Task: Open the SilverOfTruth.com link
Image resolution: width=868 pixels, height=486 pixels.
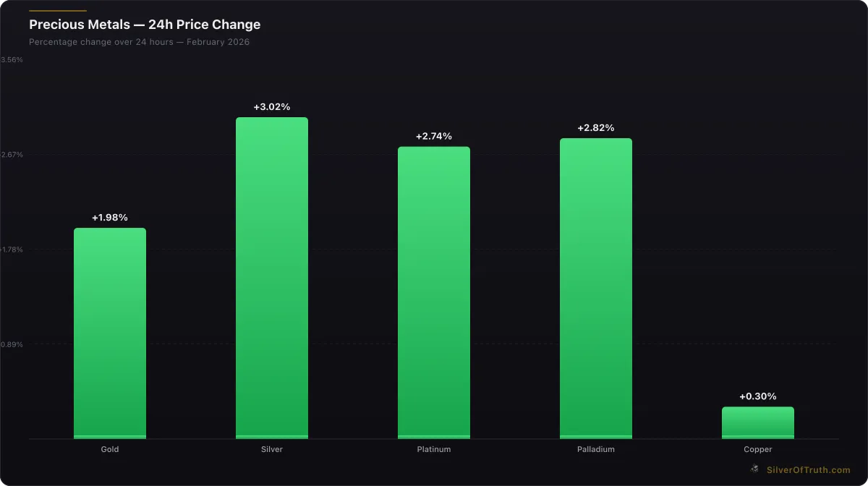Action: [809, 470]
